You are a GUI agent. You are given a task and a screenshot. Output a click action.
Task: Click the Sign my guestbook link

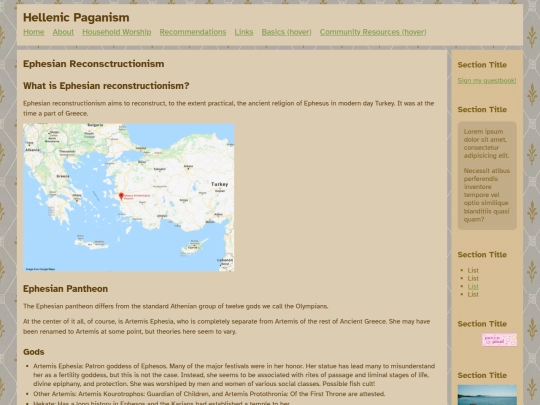tap(487, 81)
